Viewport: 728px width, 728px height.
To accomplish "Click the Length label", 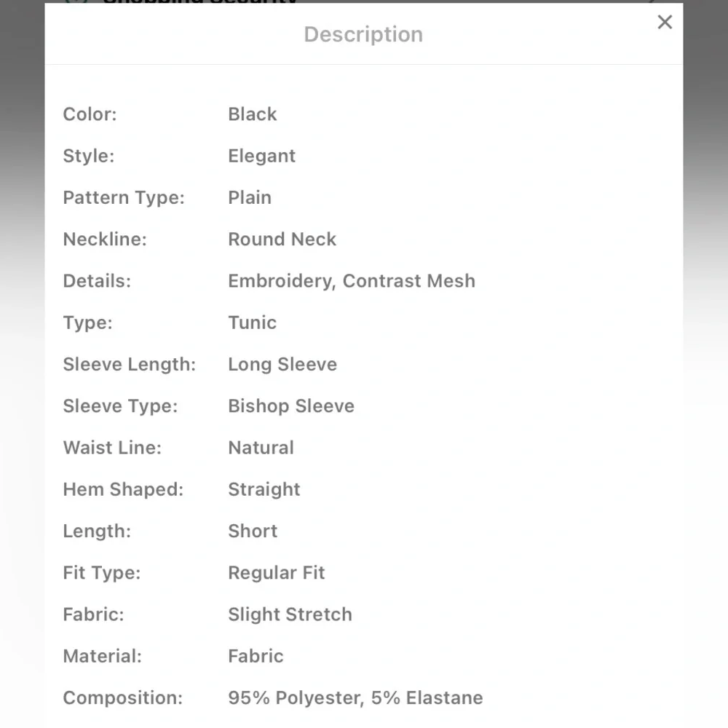I will [97, 531].
